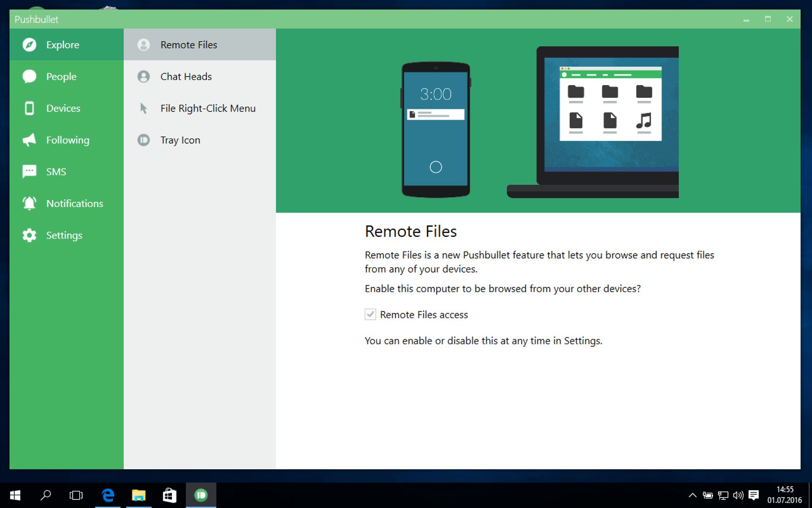
Task: Click the Tray Icon Pushbullet logo
Action: (144, 140)
